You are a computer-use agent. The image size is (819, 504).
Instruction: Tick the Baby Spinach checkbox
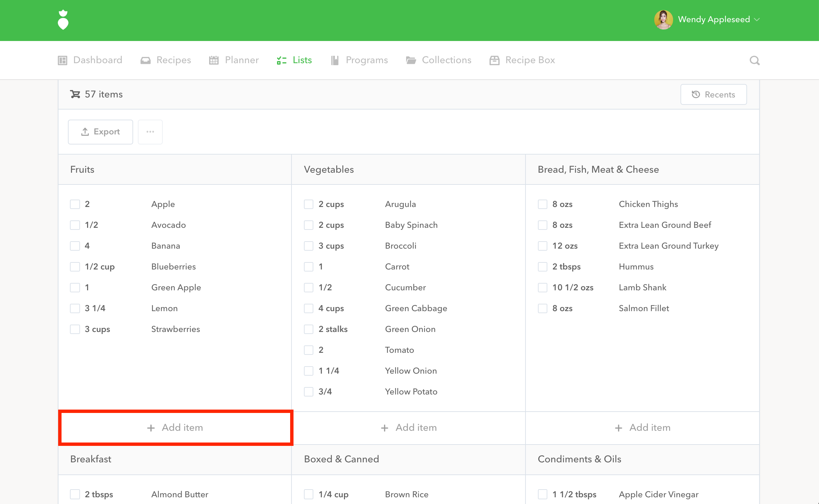point(309,225)
